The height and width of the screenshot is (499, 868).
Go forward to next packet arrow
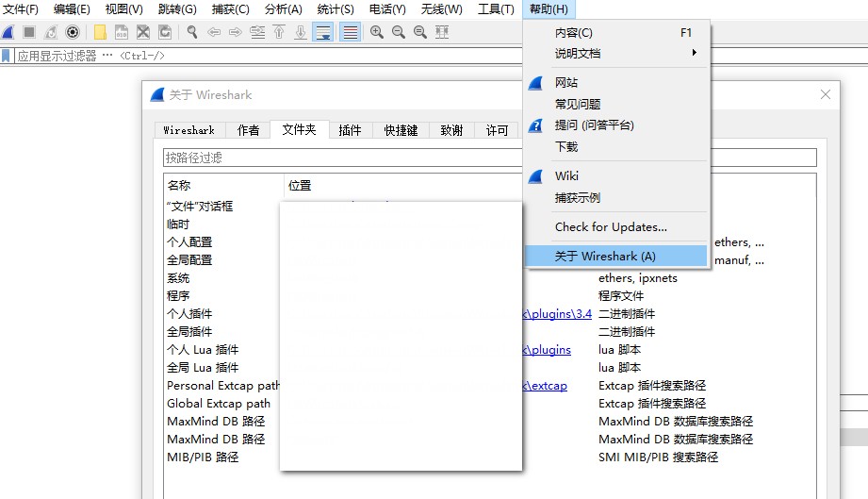(x=236, y=32)
